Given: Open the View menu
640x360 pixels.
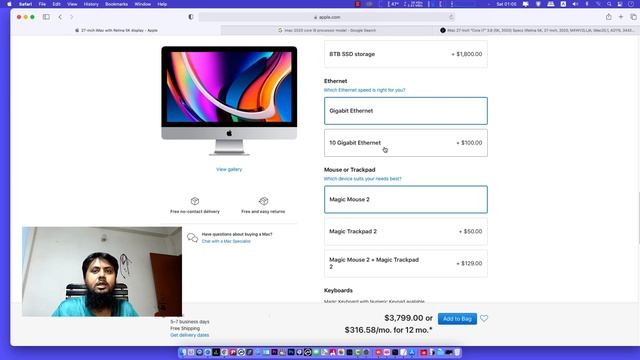Looking at the screenshot, I should point(72,4).
